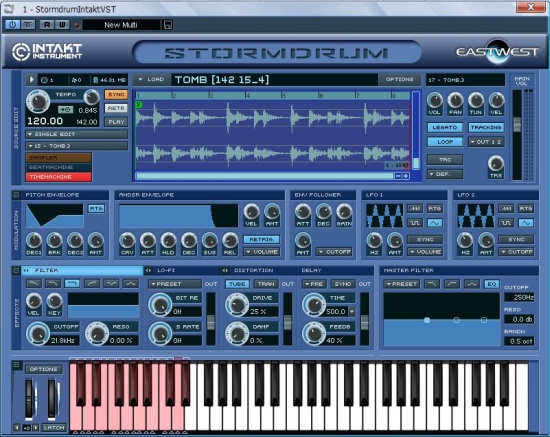This screenshot has height=437, width=550.
Task: Select LFO 1 sine waveform icon
Action: click(x=435, y=223)
